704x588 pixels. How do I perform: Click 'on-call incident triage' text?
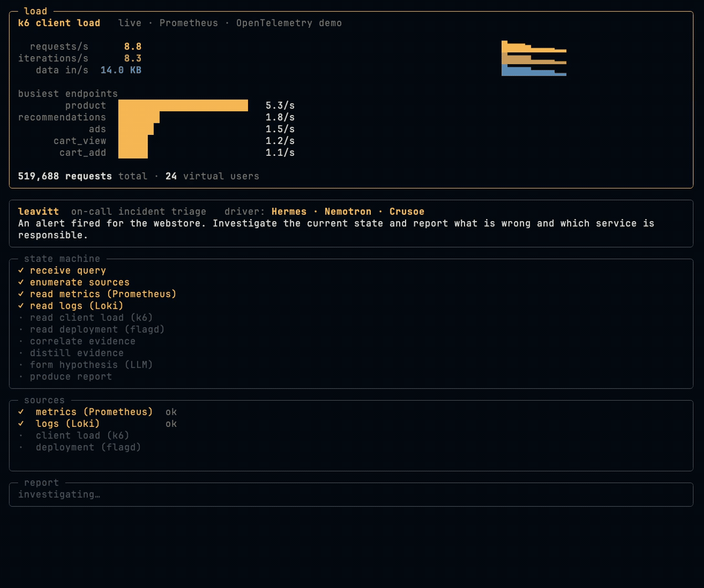tap(139, 211)
